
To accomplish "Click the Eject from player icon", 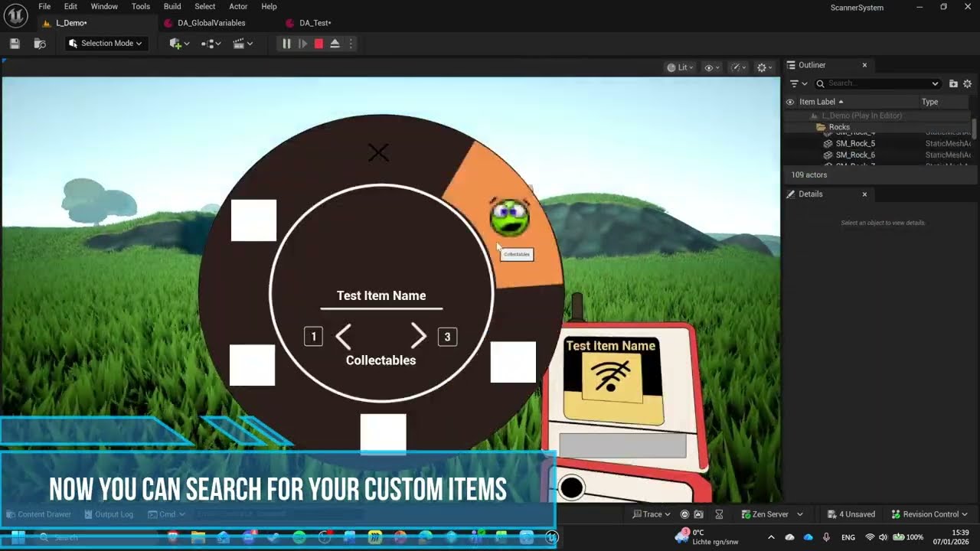I will pyautogui.click(x=335, y=44).
